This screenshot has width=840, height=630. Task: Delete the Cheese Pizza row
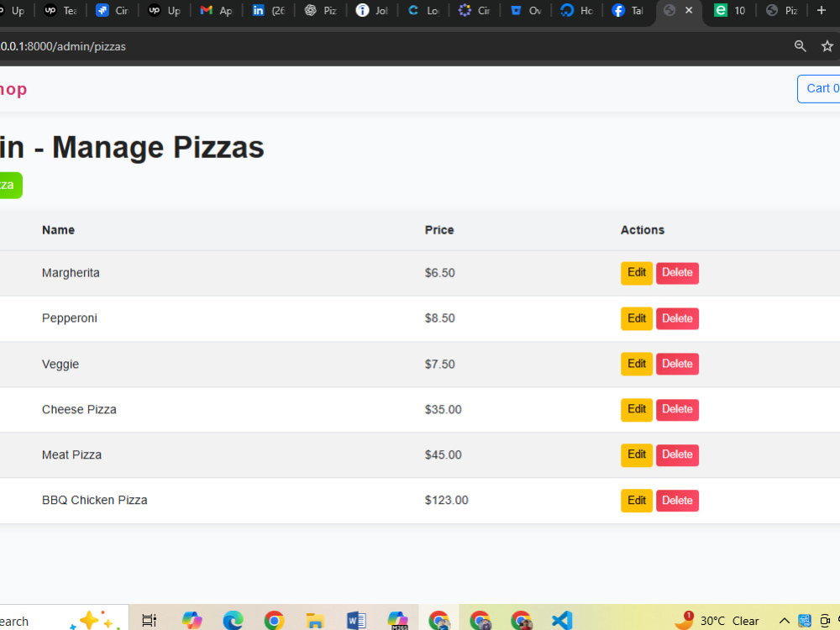pyautogui.click(x=677, y=410)
